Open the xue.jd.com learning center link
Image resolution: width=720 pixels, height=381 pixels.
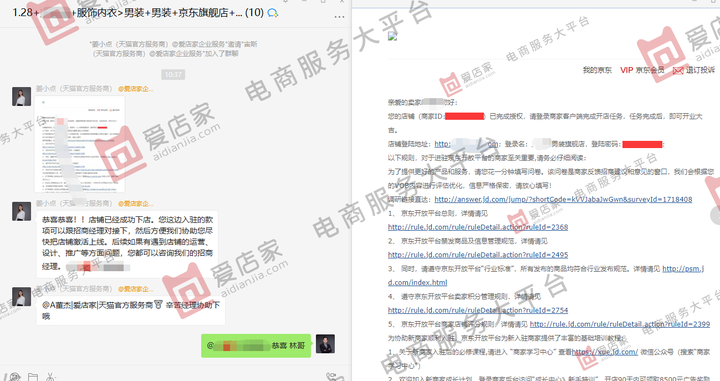pyautogui.click(x=605, y=352)
